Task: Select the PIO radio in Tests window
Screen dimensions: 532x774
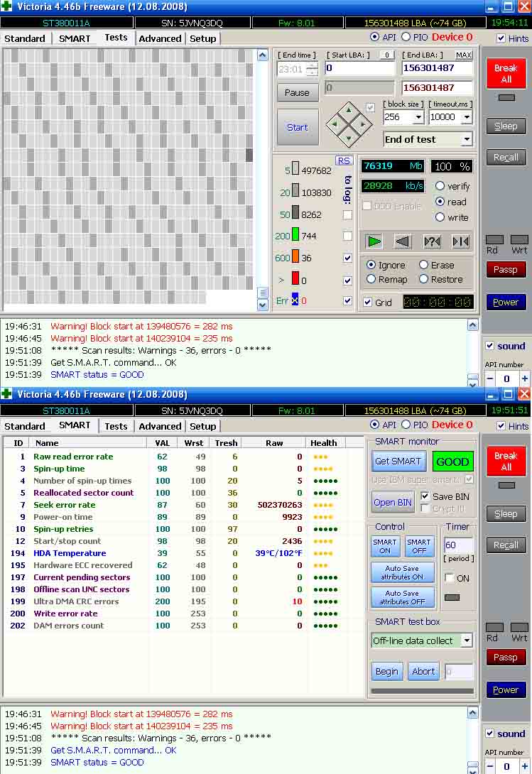Action: click(x=406, y=36)
